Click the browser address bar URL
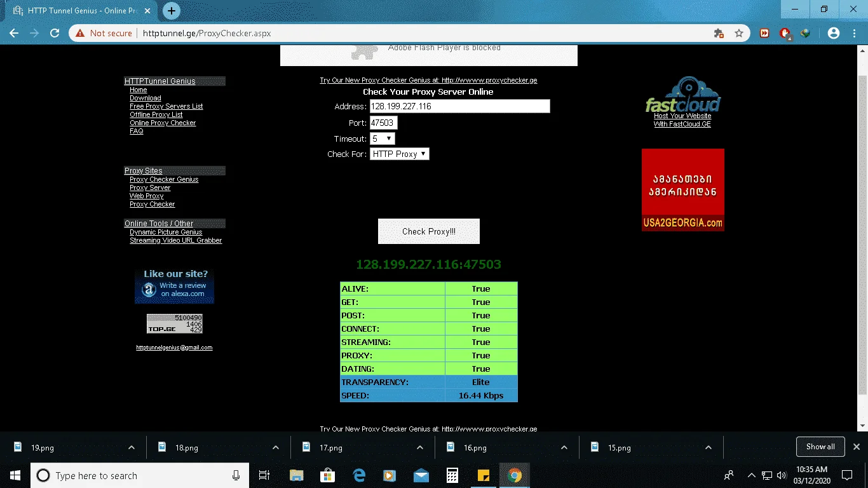868x488 pixels. 207,33
